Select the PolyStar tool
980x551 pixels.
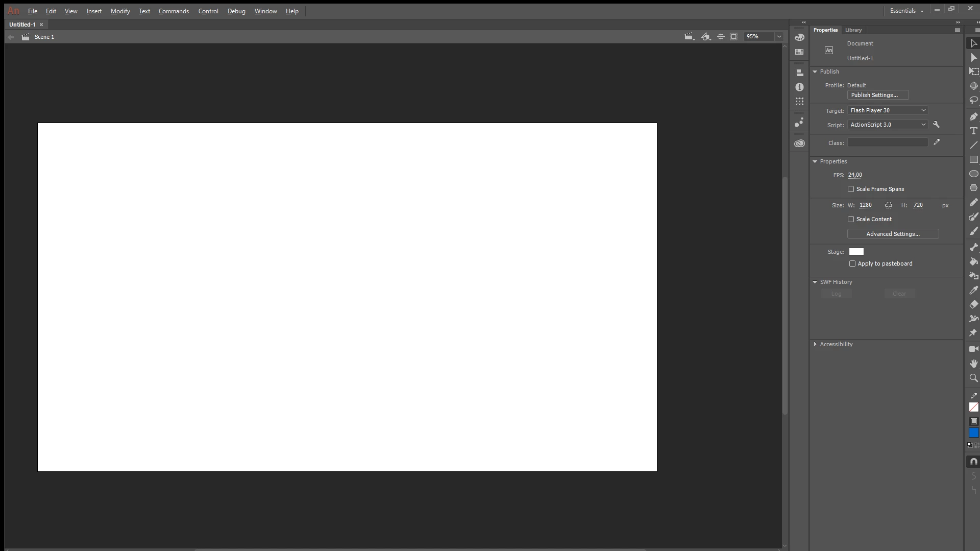973,188
